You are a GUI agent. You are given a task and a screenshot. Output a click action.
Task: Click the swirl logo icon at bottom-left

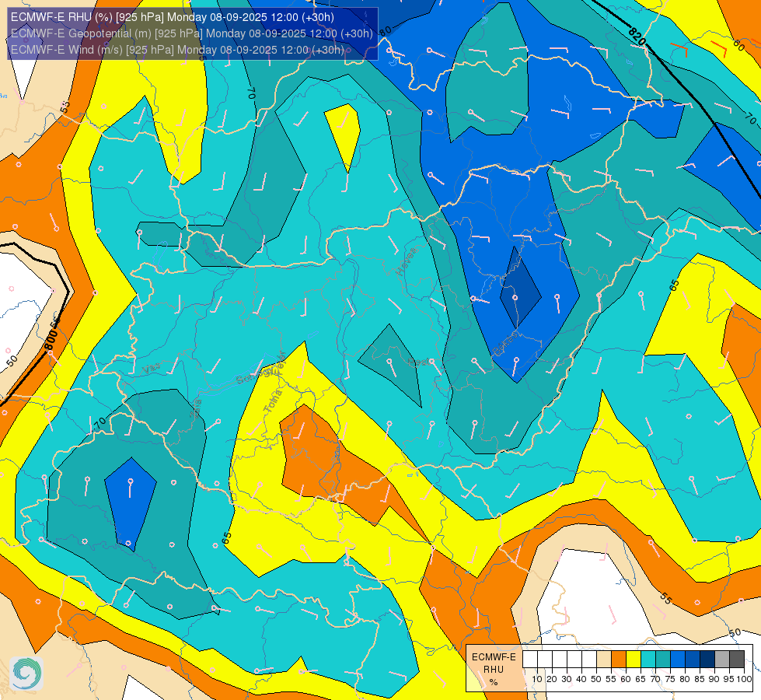[x=26, y=674]
